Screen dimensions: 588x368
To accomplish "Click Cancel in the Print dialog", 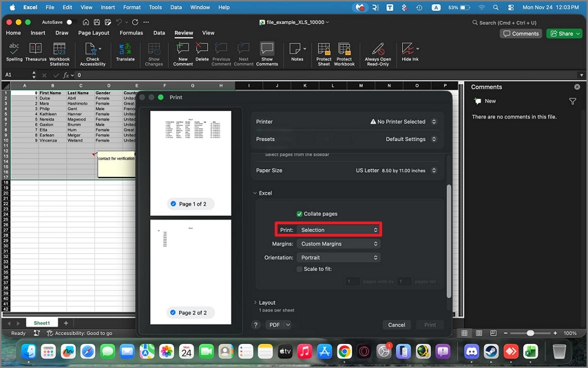I will tap(397, 325).
